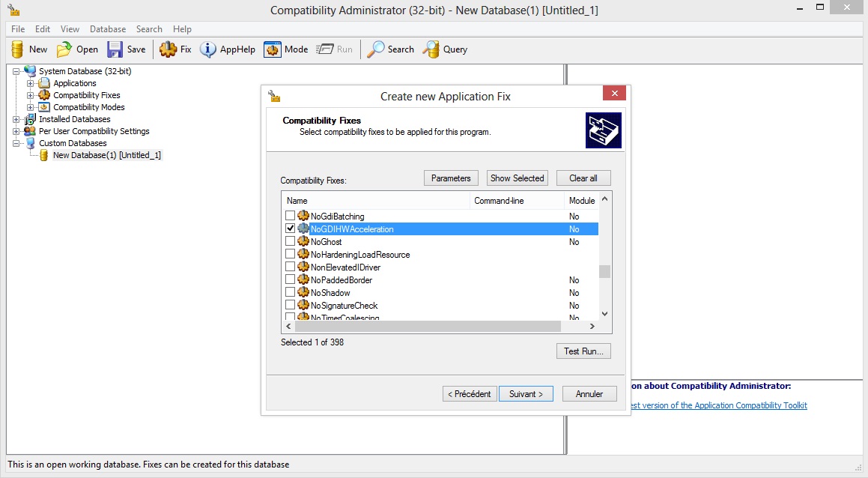Click the fixes list scroll-down arrow
This screenshot has height=478, width=868.
(x=604, y=313)
